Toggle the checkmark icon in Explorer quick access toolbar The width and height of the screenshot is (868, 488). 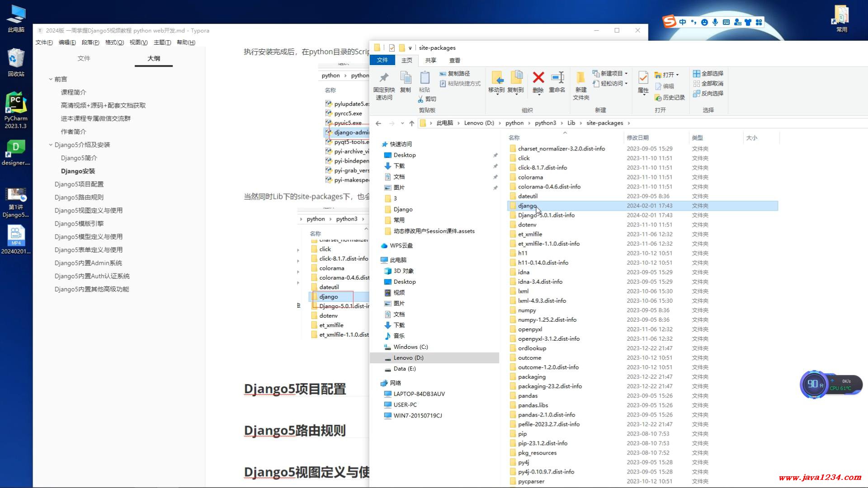pos(392,48)
